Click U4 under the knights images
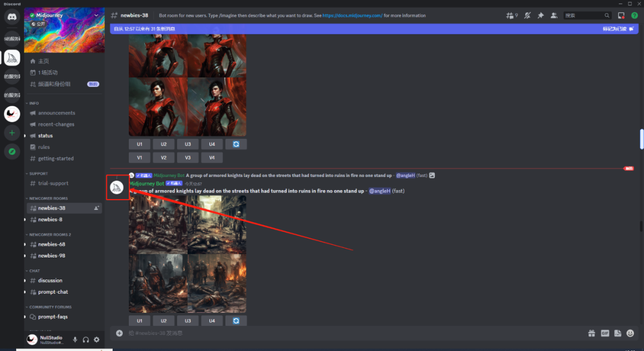This screenshot has width=644, height=351. tap(212, 321)
